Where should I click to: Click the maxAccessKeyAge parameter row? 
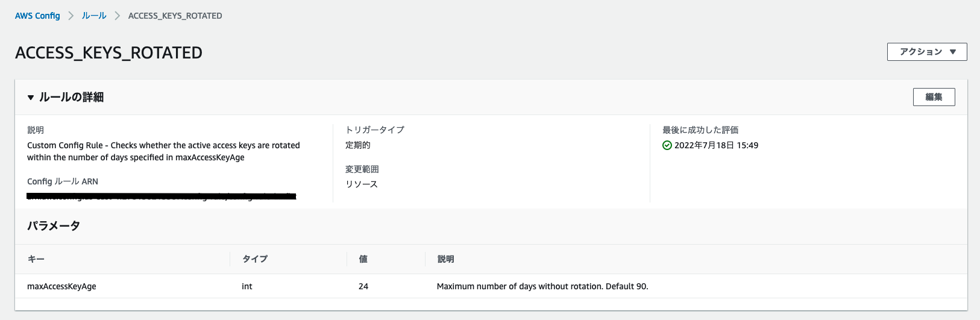point(491,286)
